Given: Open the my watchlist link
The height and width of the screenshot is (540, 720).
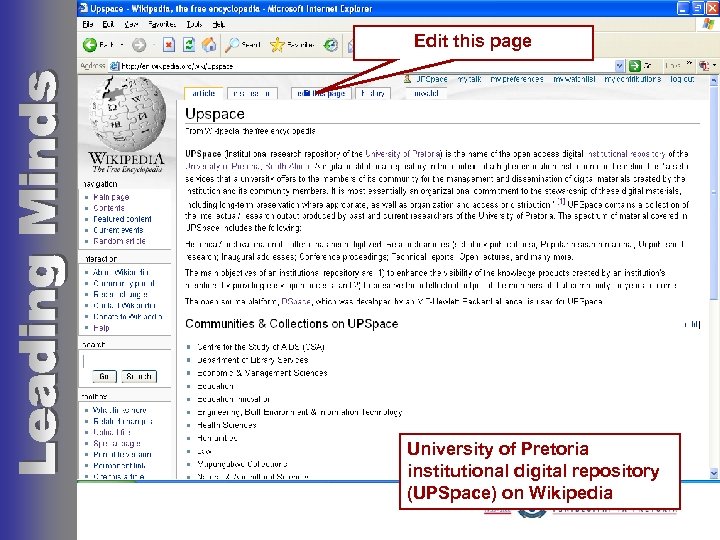Looking at the screenshot, I should [x=574, y=79].
